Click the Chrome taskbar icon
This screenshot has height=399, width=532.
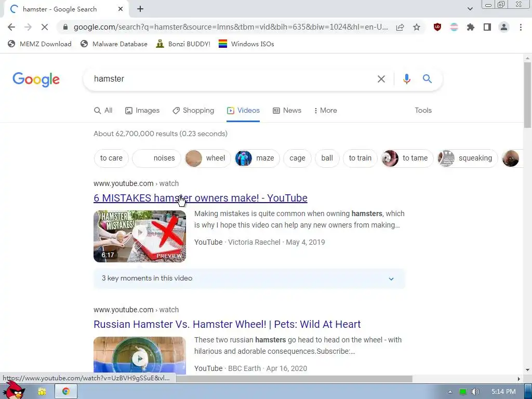click(66, 392)
